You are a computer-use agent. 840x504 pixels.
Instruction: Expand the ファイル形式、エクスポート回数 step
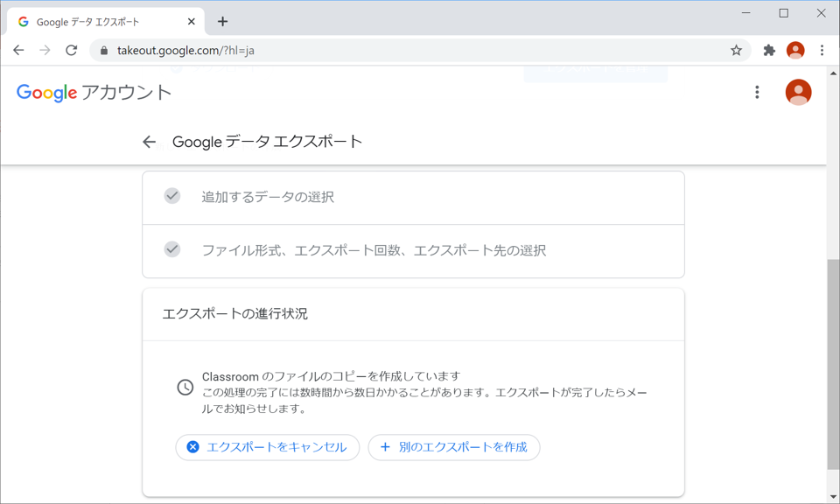413,251
